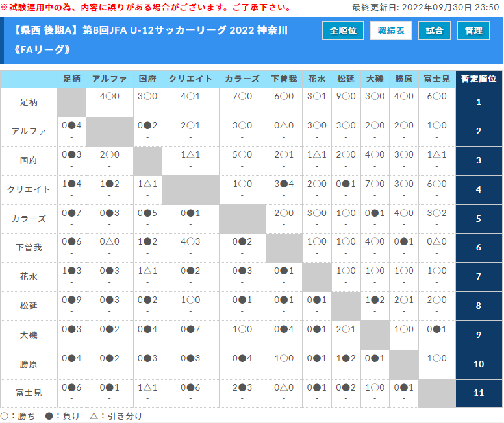
Task: Select the 国府 row label
Action: click(x=29, y=161)
